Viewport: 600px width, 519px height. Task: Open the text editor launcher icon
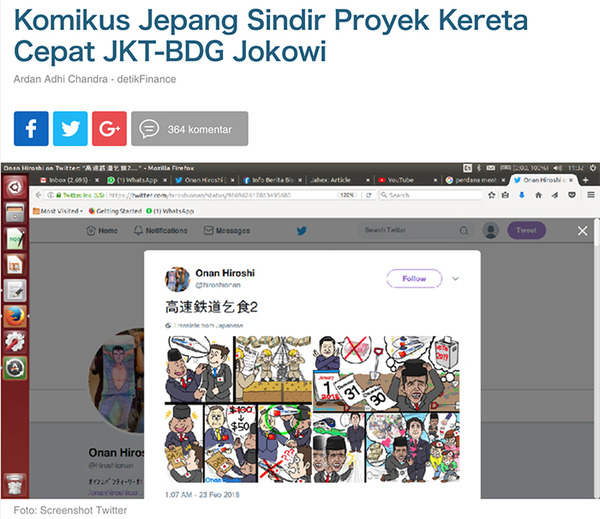pyautogui.click(x=15, y=290)
